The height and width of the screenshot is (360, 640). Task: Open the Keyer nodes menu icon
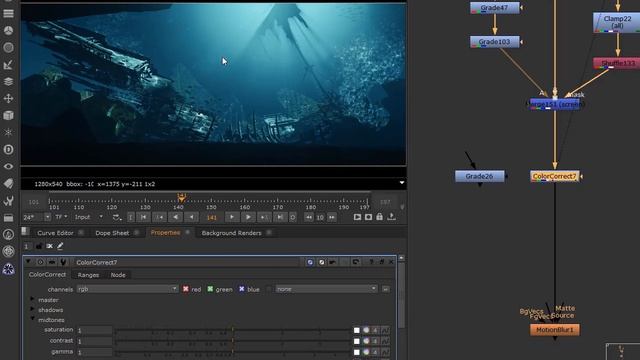[x=8, y=65]
